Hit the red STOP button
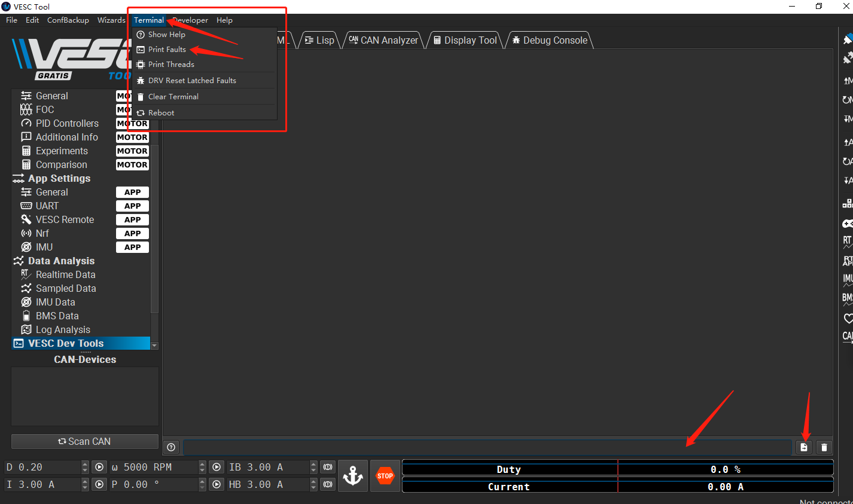 coord(385,476)
